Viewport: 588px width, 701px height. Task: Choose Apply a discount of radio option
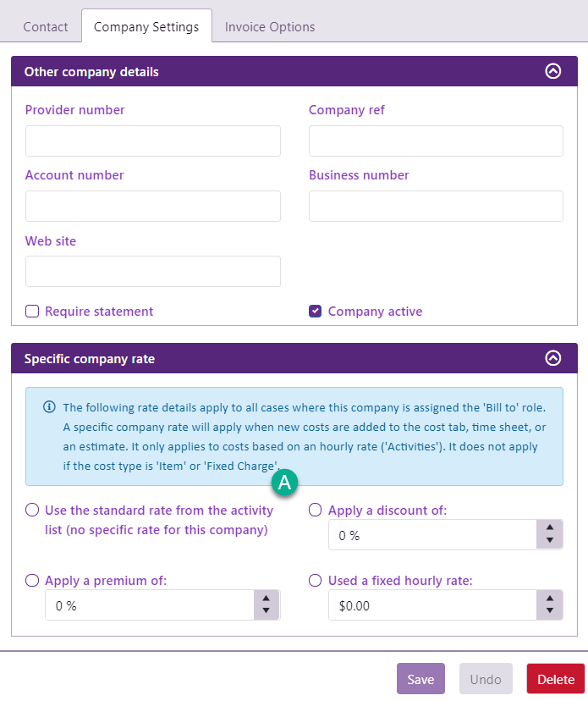tap(316, 510)
